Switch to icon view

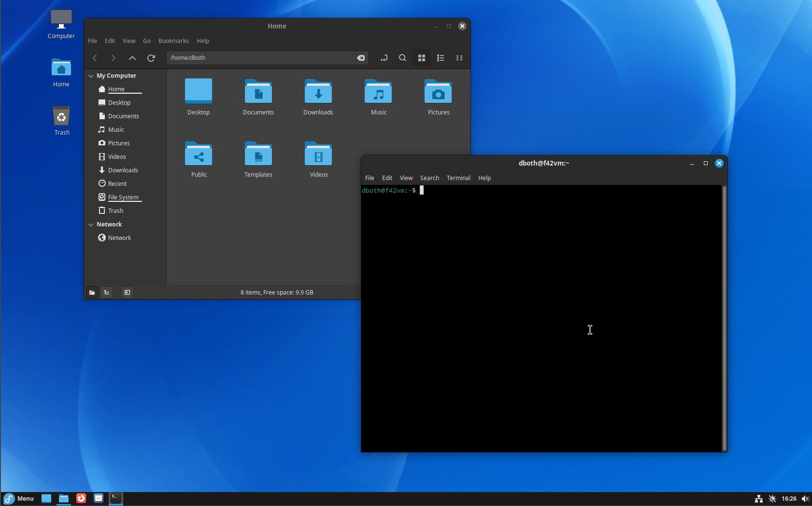422,58
